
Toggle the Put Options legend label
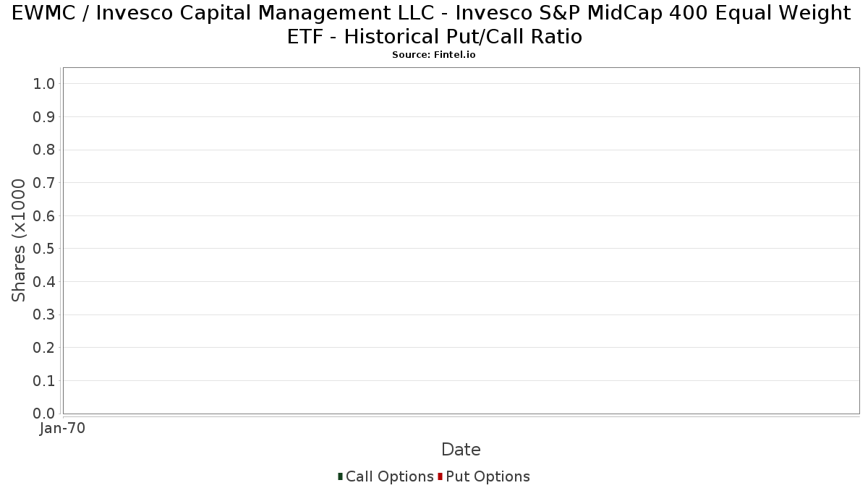click(488, 476)
